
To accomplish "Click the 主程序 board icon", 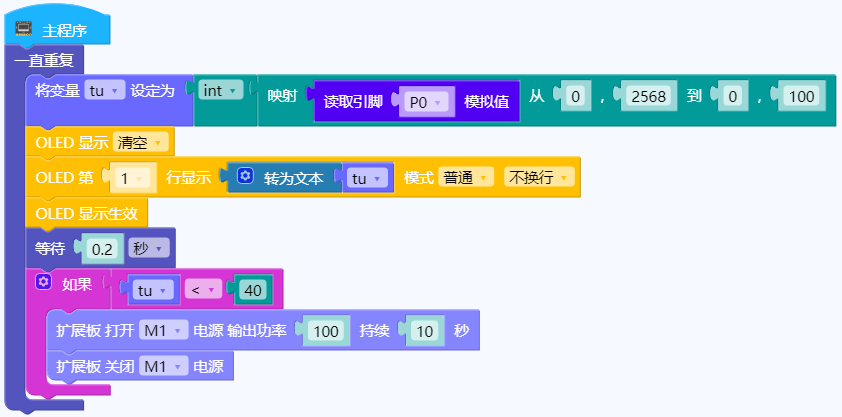I will 25,30.
